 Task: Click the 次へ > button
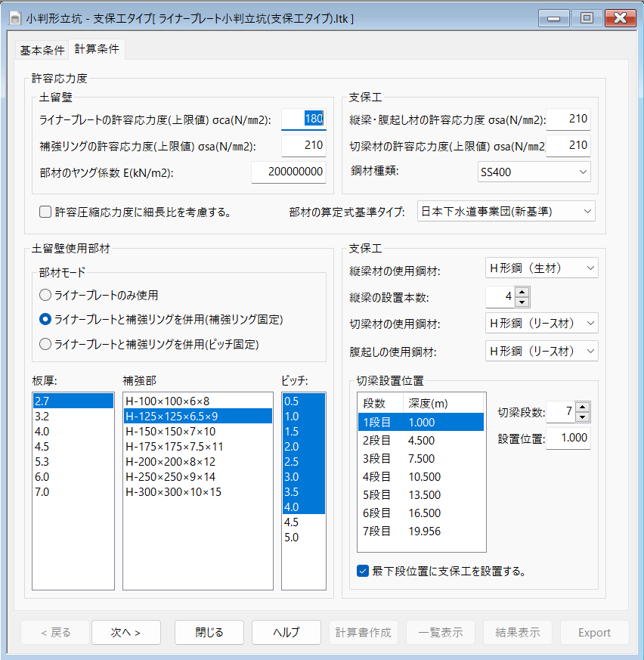125,633
